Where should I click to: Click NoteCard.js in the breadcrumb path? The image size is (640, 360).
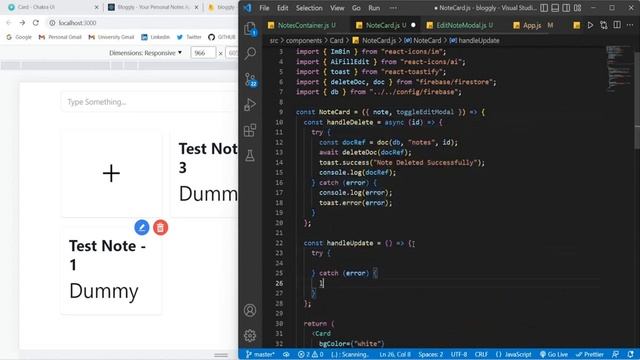click(x=375, y=40)
